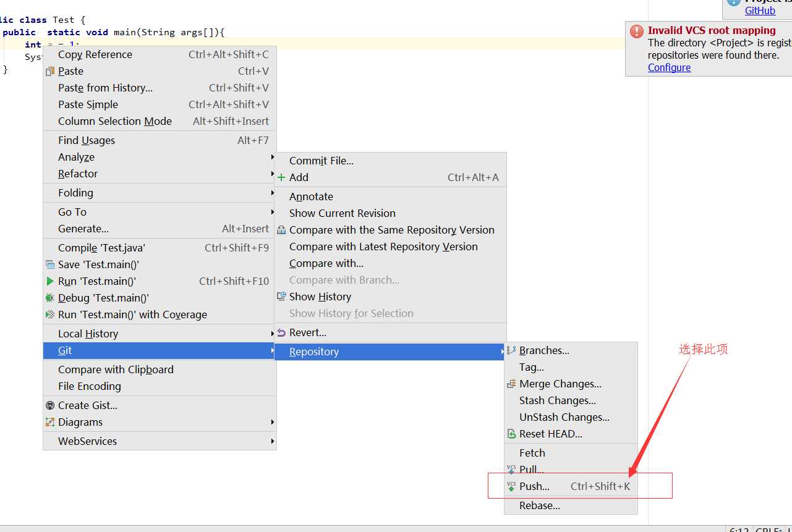Click the Merge Changes icon
Viewport: 792px width, 532px height.
tap(511, 384)
